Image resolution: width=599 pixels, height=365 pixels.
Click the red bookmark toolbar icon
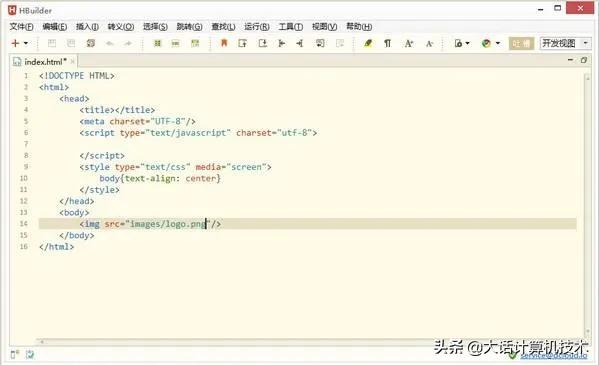pyautogui.click(x=224, y=43)
